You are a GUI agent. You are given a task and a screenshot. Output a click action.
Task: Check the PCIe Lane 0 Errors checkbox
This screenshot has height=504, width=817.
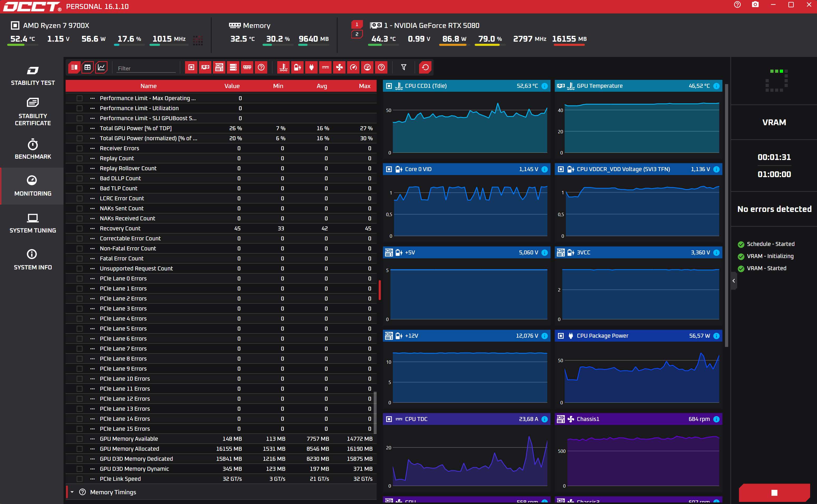[x=79, y=278]
